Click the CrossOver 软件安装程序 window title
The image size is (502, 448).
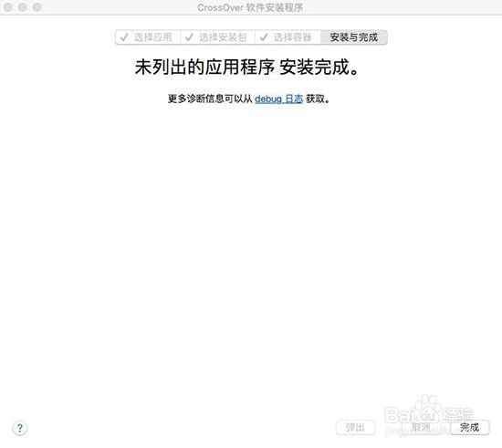coord(250,7)
